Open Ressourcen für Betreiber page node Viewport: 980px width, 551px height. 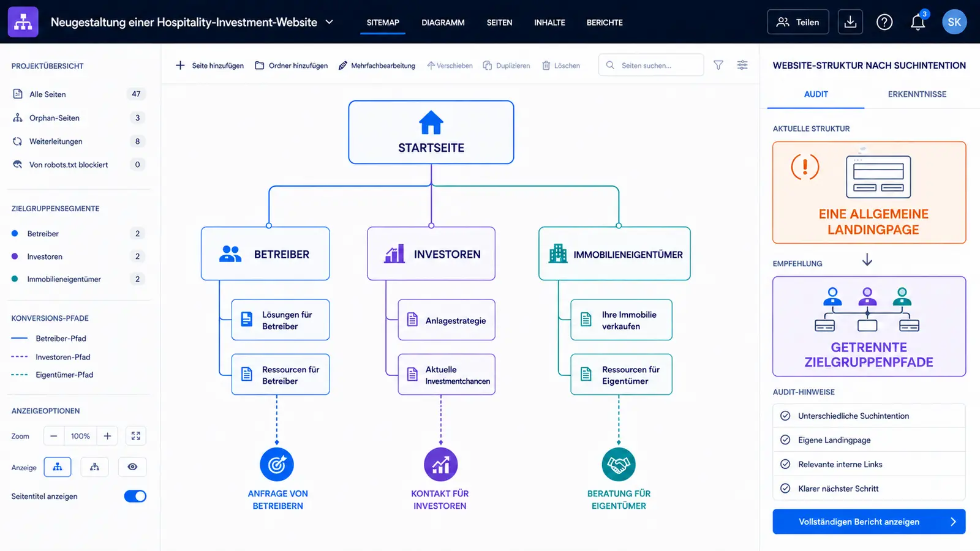[x=281, y=374]
